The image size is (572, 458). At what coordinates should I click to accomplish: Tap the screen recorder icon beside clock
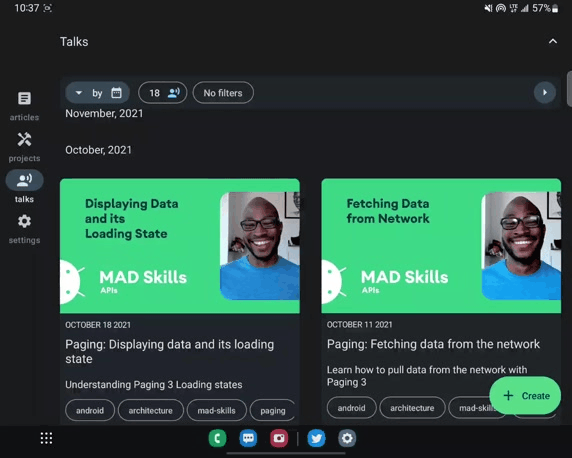click(x=47, y=8)
